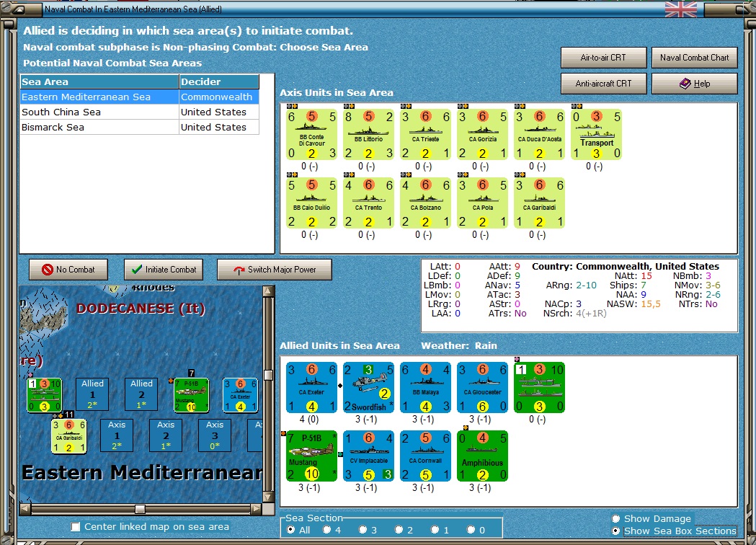Select sea section 4 radio button
The width and height of the screenshot is (756, 545).
pos(327,530)
